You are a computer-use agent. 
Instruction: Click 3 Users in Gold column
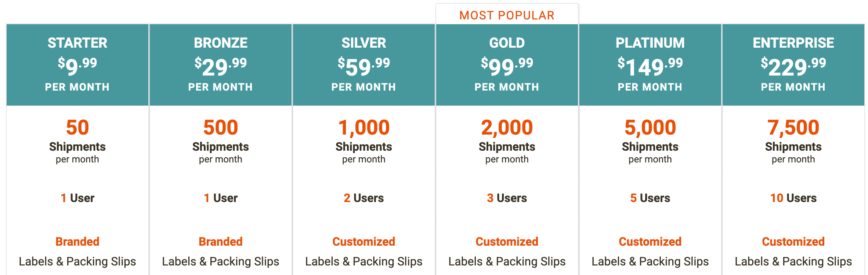point(507,198)
